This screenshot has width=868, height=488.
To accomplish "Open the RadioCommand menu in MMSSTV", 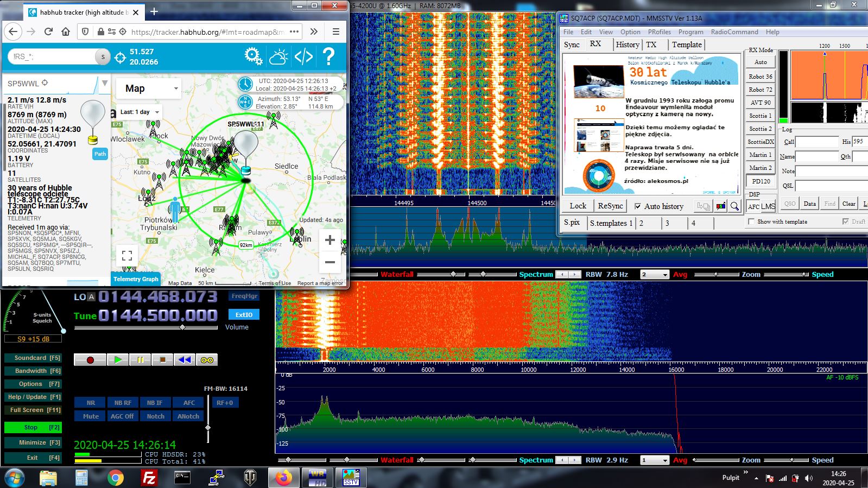I will pyautogui.click(x=734, y=32).
